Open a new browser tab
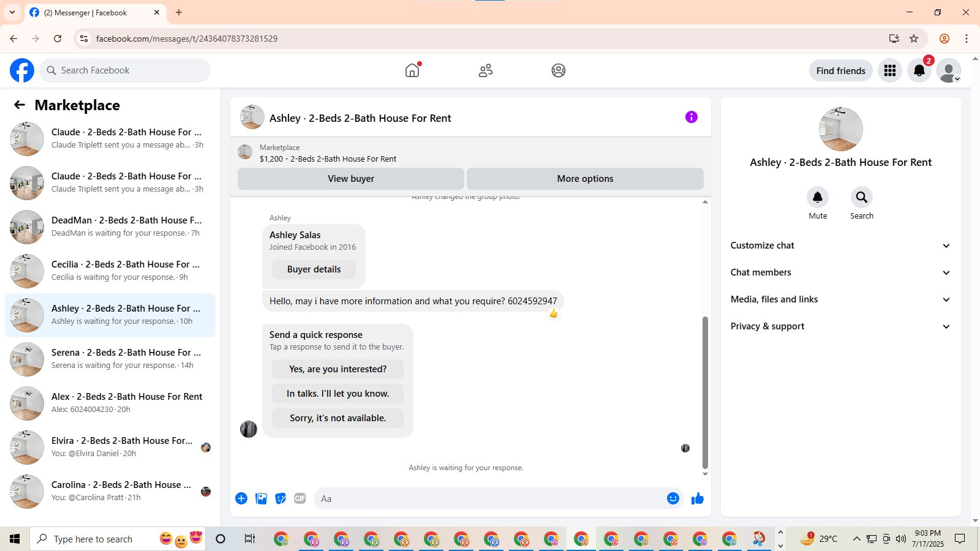The width and height of the screenshot is (980, 551). point(179,12)
